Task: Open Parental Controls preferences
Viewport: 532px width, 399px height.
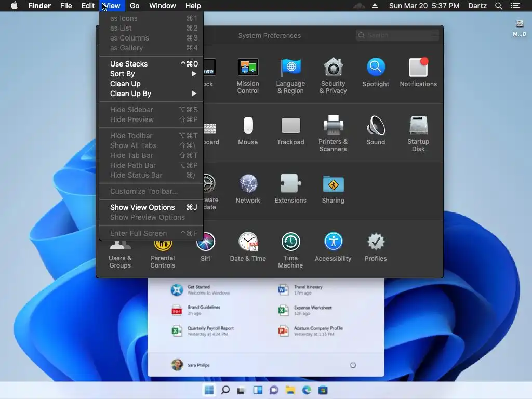Action: pos(163,255)
